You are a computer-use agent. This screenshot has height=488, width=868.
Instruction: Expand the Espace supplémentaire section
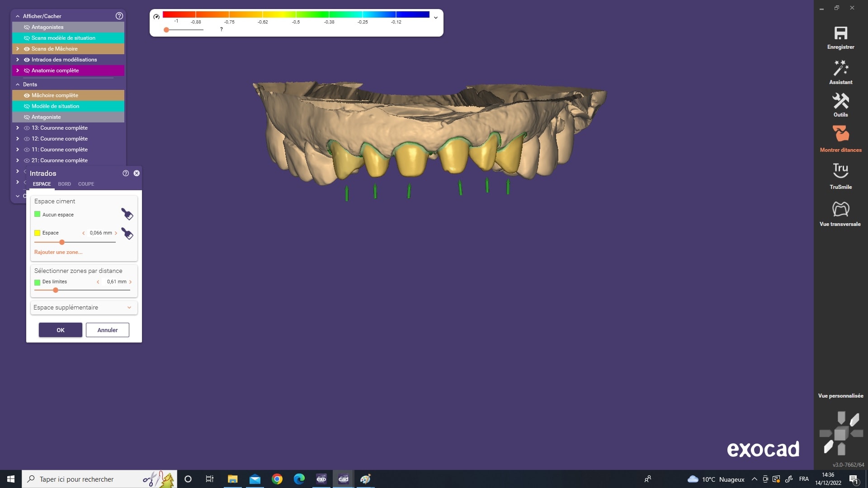(x=129, y=308)
